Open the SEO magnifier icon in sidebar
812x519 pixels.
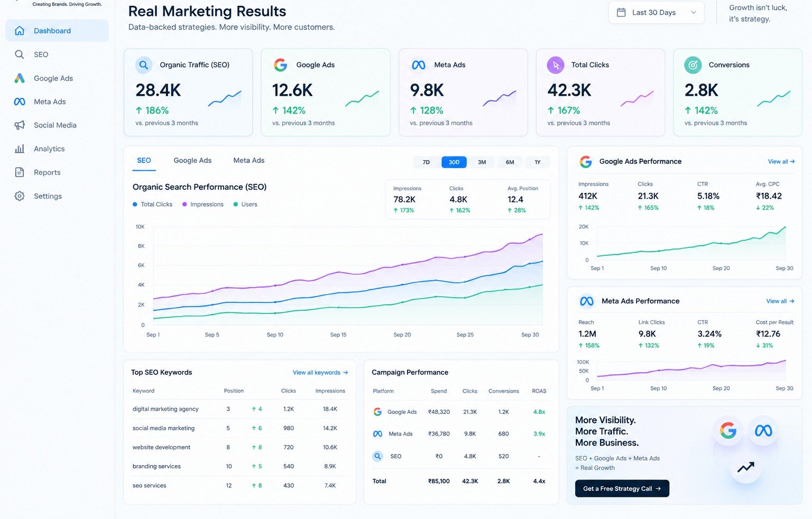(x=20, y=54)
